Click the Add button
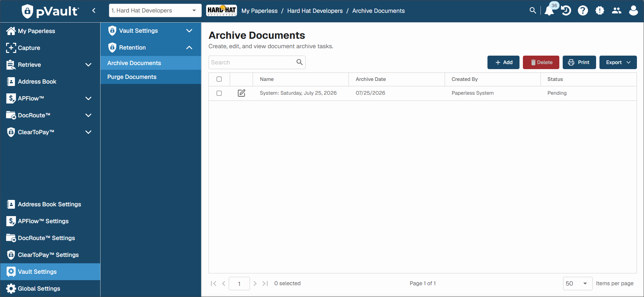This screenshot has height=297, width=644. pyautogui.click(x=503, y=62)
